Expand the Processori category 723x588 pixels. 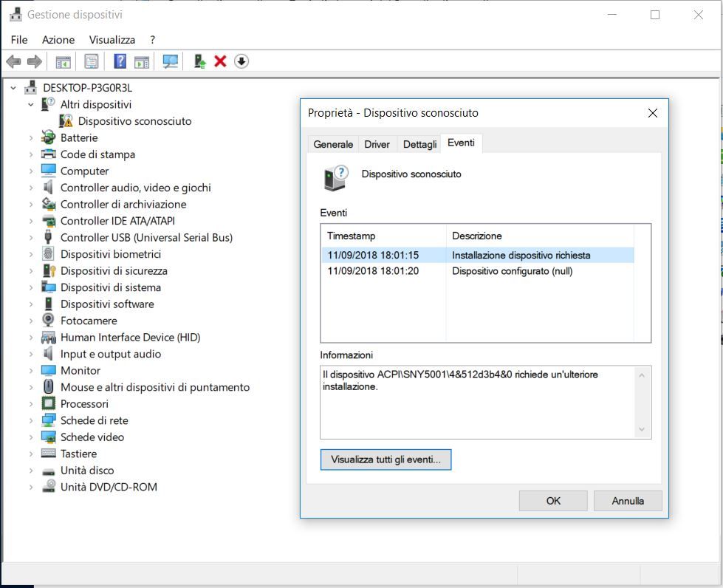[31, 404]
